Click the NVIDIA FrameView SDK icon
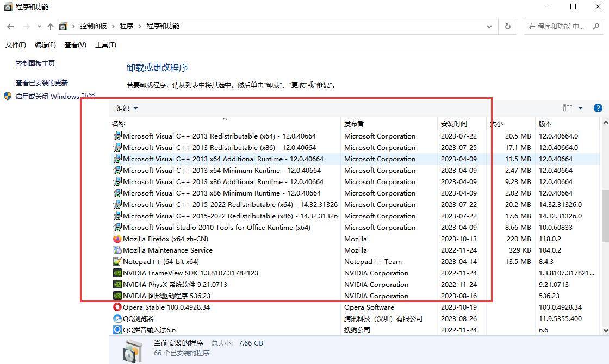The image size is (609, 364). point(117,273)
